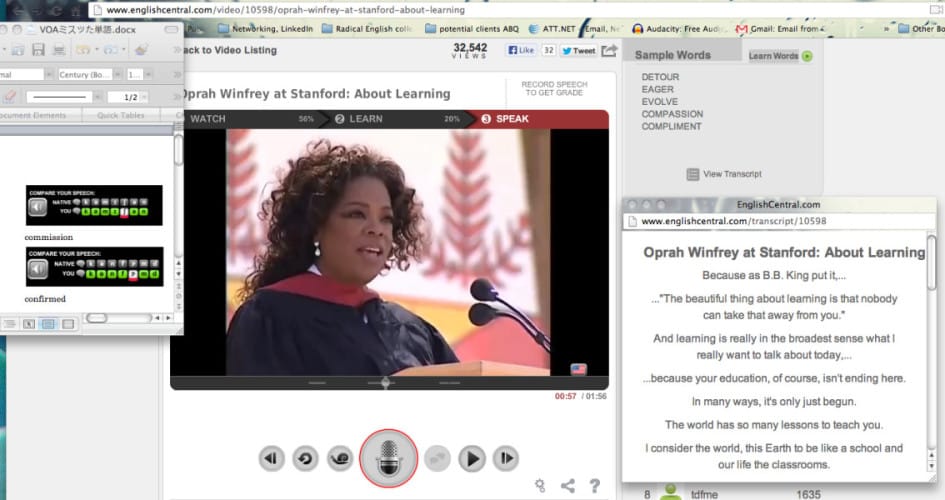Play slow speed with the snail icon

341,459
